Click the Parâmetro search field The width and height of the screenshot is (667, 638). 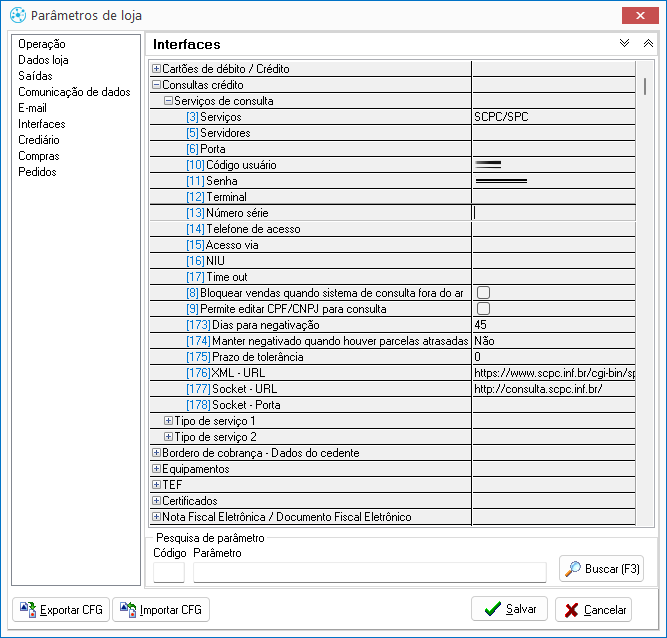point(370,572)
